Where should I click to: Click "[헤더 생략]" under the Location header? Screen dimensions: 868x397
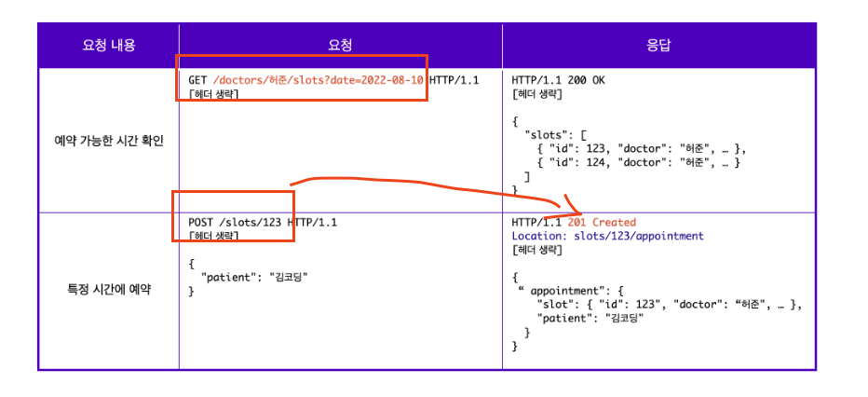point(537,251)
